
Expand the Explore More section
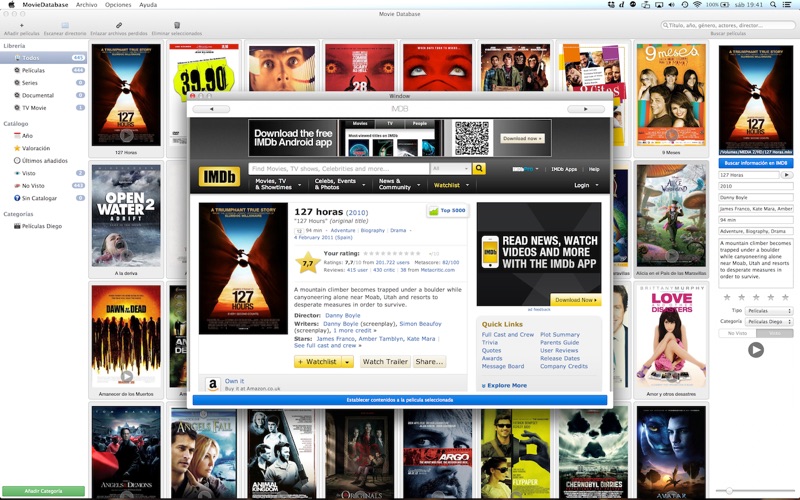coord(504,386)
